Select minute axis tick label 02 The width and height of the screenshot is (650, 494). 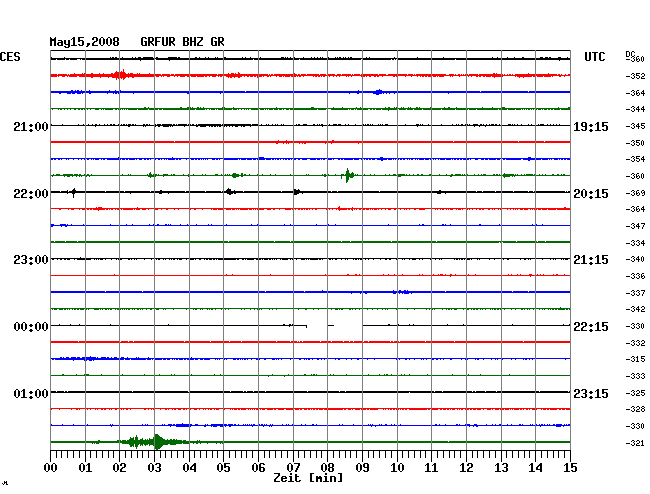(119, 468)
